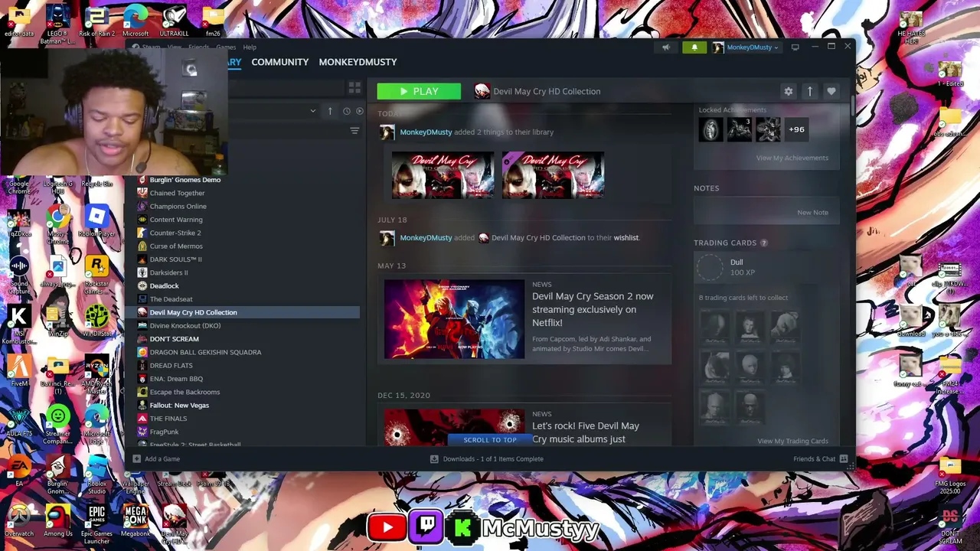Open Streamer Companion desktop icon
This screenshot has height=551, width=980.
coord(57,424)
